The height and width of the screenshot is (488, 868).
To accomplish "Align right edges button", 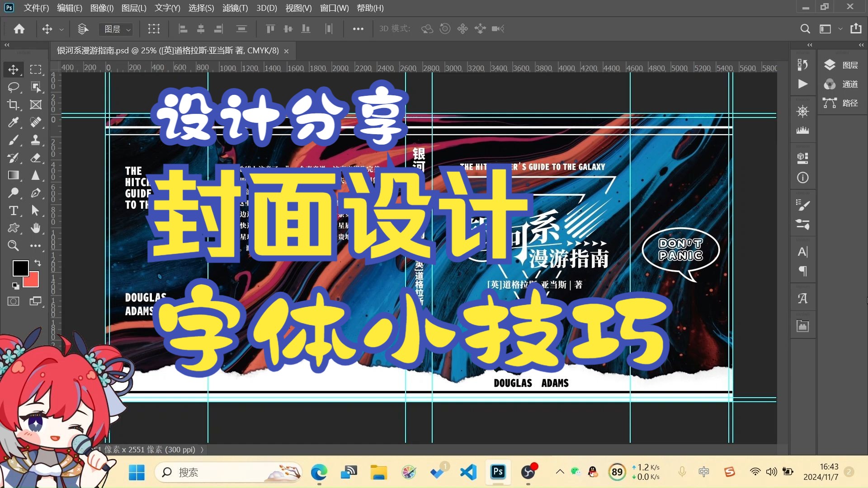I will pos(218,29).
